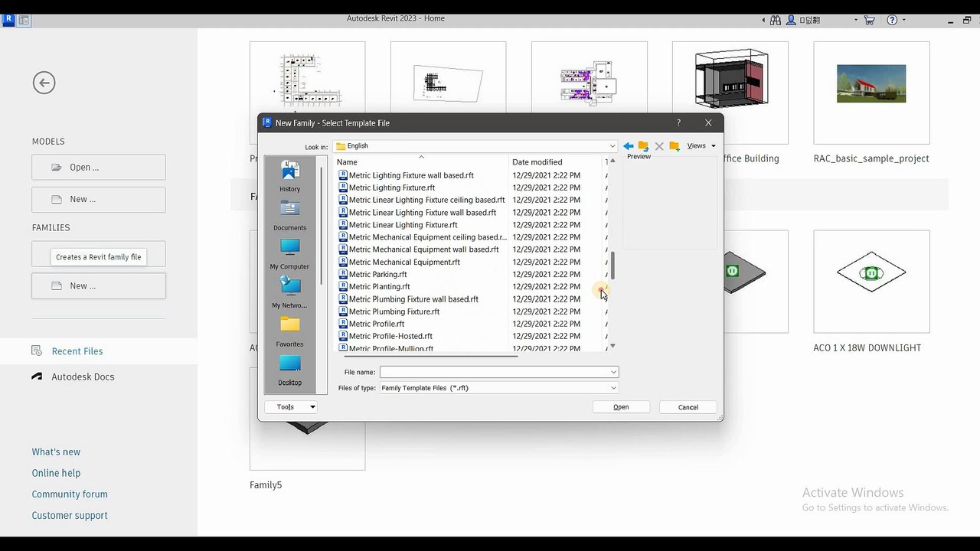The width and height of the screenshot is (980, 551).
Task: Click the Revit application logo button
Action: click(x=8, y=20)
